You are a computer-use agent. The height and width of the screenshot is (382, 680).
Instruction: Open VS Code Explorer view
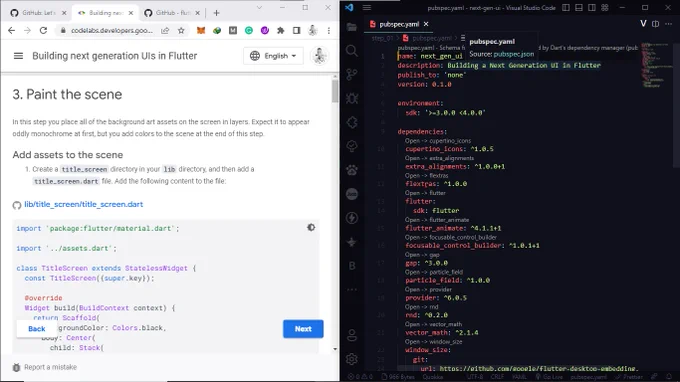click(352, 27)
